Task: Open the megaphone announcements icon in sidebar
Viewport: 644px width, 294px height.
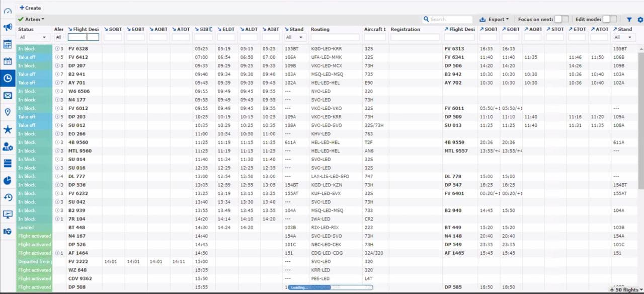Action: pos(8,27)
